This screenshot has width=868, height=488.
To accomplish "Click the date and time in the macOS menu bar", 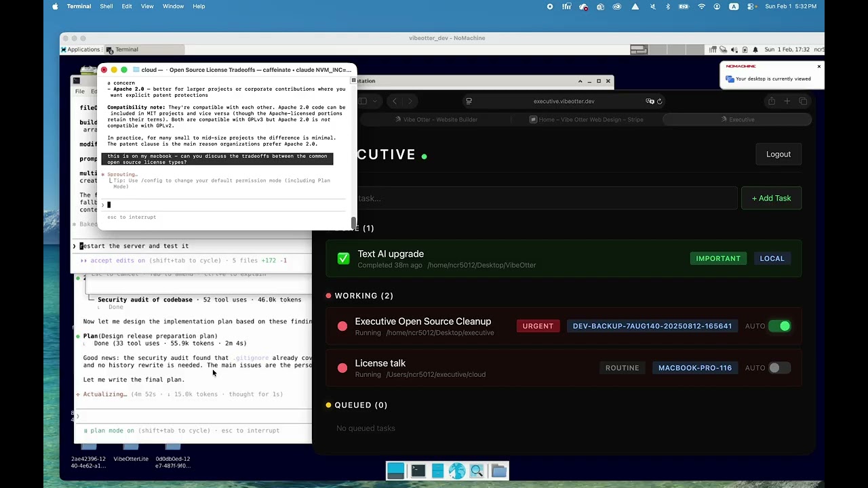I will (x=791, y=6).
